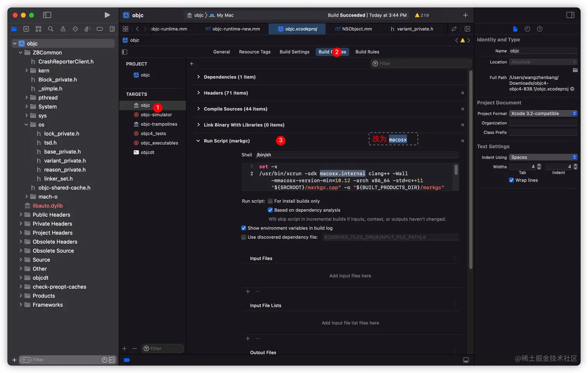This screenshot has height=373, width=588.
Task: Toggle Show environment variables in build log
Action: [x=243, y=228]
